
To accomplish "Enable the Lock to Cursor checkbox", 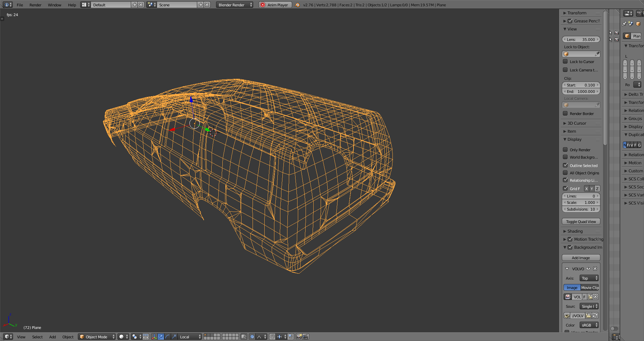I will click(x=566, y=62).
